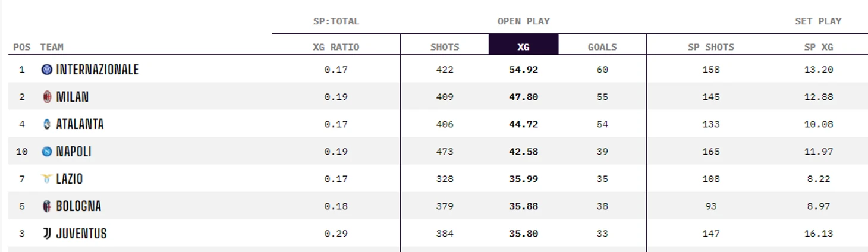Open the JUVENTUS team name link
The image size is (868, 252).
coord(81,234)
